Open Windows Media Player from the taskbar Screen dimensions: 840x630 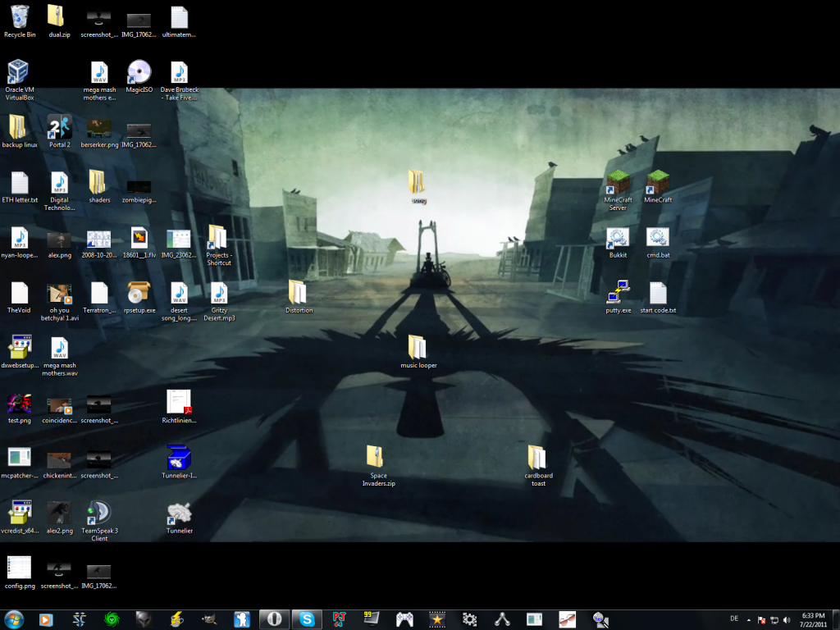pos(46,620)
